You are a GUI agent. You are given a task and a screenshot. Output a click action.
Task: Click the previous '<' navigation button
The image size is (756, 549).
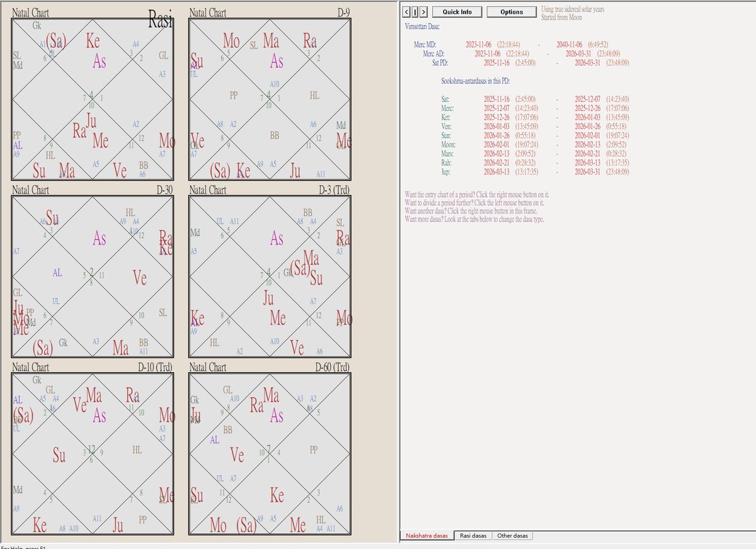(x=406, y=12)
